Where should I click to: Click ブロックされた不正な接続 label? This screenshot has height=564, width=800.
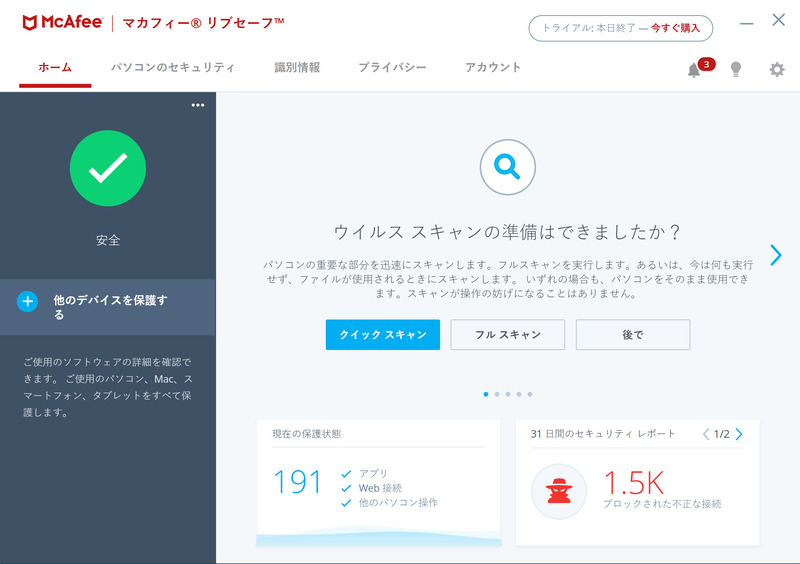tap(662, 504)
